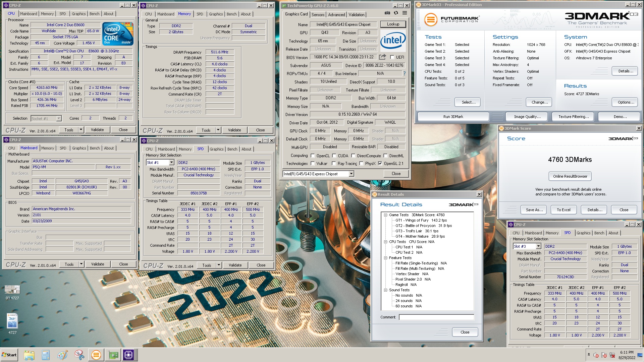The width and height of the screenshot is (644, 362).
Task: Toggle Vulkan technology checkbox
Action: click(313, 164)
